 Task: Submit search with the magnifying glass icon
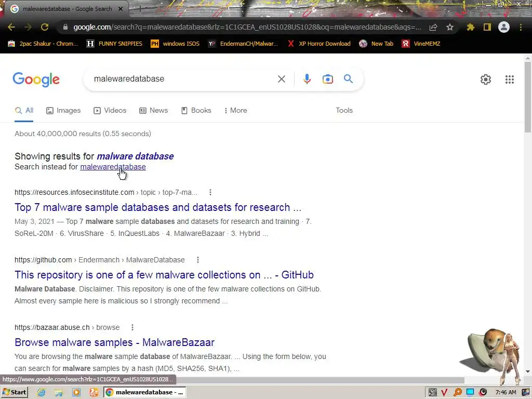tap(348, 79)
